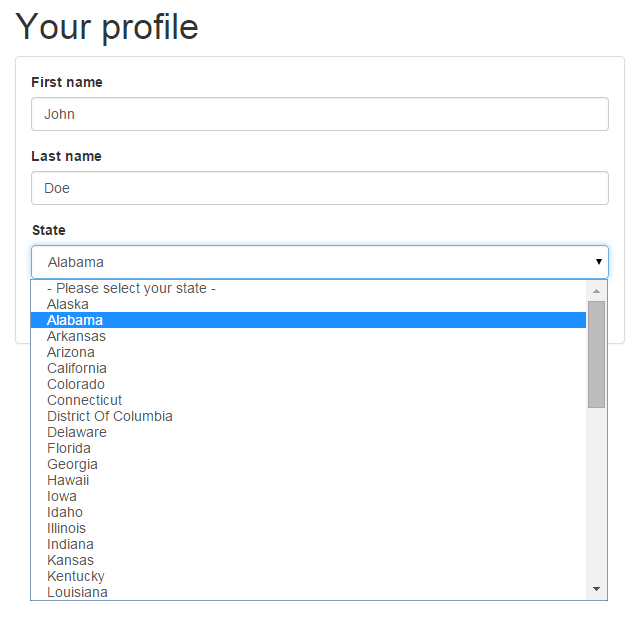Select Louisiana at the list bottom
642x623 pixels.
(x=308, y=592)
